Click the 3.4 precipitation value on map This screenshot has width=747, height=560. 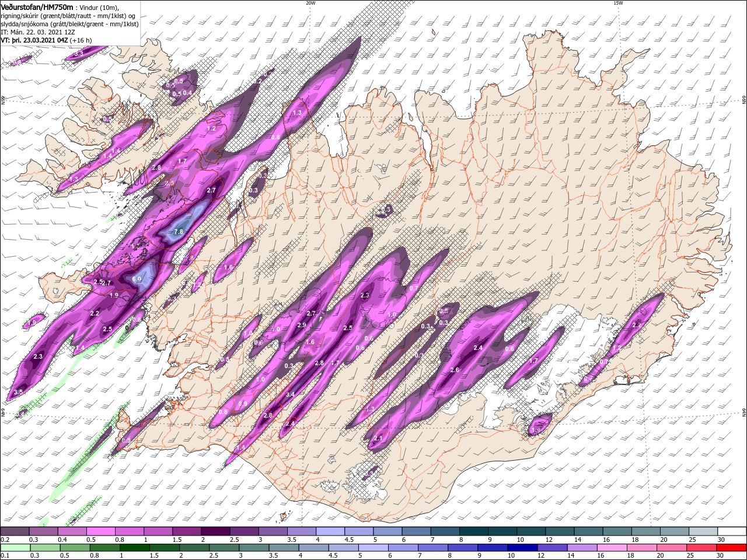[x=290, y=395]
